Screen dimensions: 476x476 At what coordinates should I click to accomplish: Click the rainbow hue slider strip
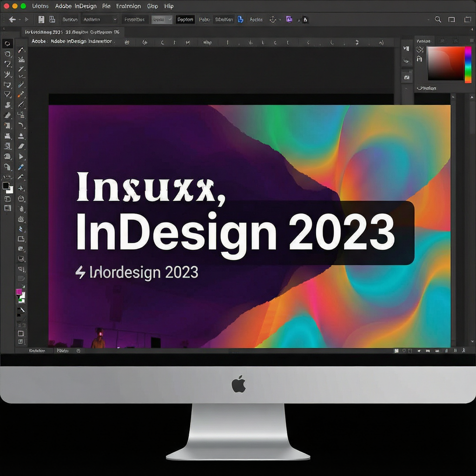468,64
